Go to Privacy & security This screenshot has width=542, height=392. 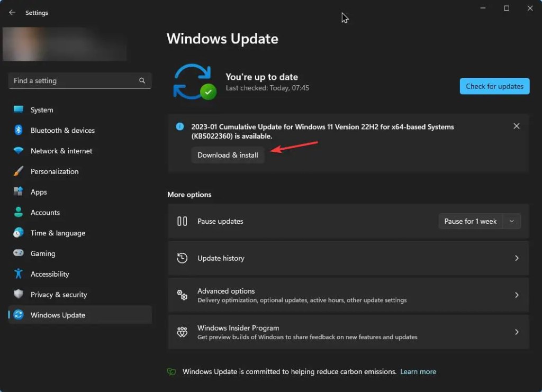80,295
